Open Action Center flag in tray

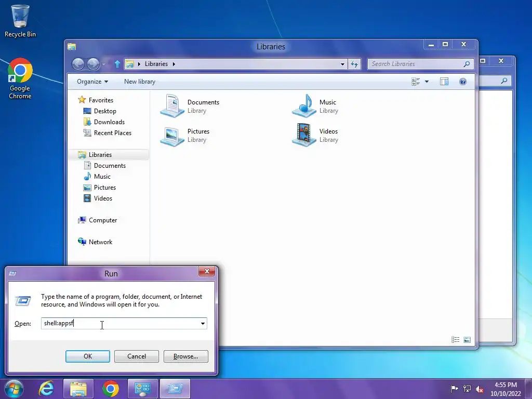[454, 389]
